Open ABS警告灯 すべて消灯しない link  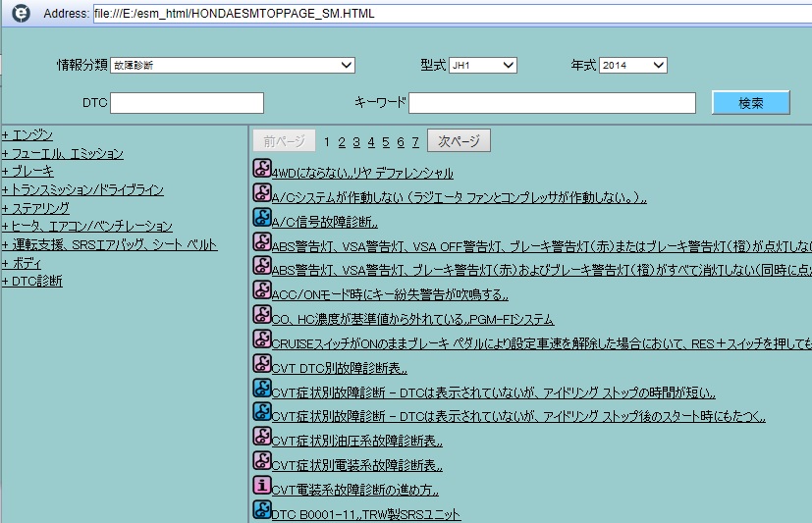542,270
